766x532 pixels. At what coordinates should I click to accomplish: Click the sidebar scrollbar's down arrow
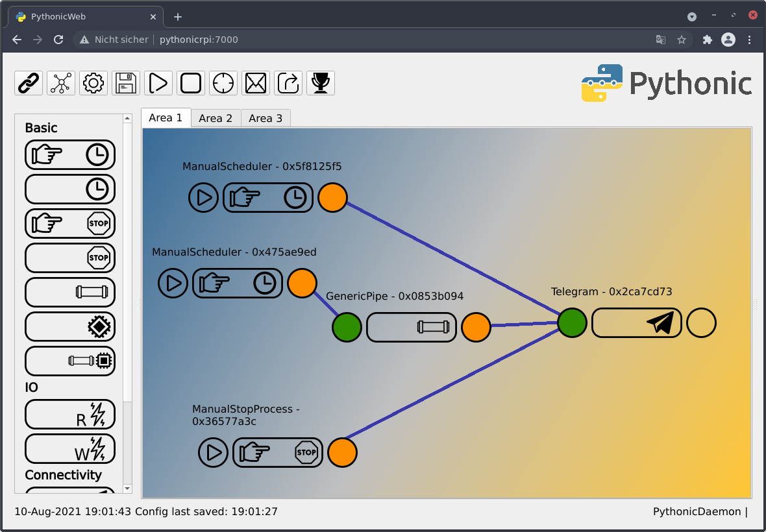coord(127,488)
